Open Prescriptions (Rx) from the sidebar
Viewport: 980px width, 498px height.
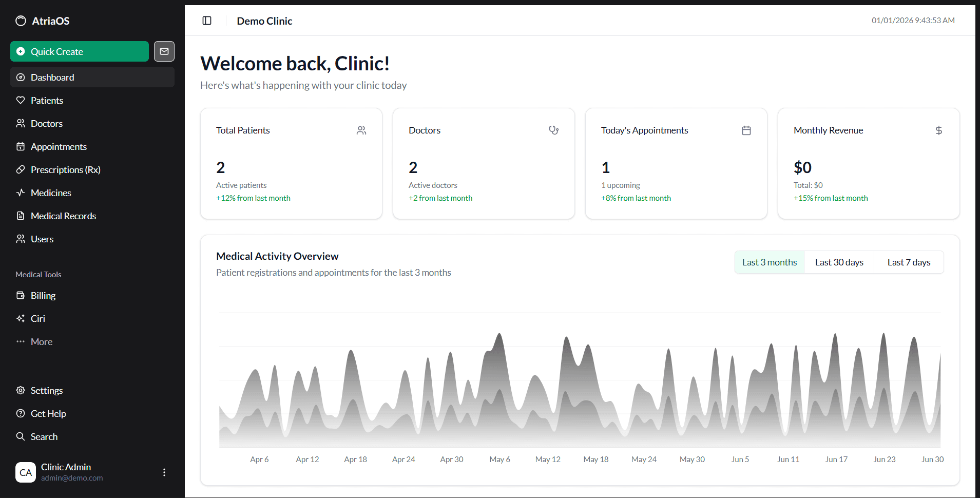click(65, 169)
